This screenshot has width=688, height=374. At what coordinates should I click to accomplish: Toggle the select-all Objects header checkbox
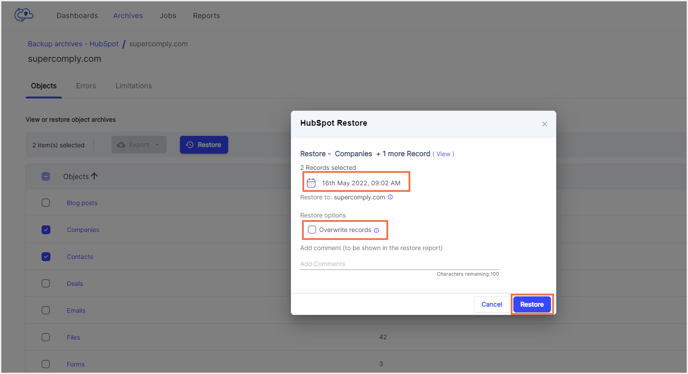[x=46, y=176]
